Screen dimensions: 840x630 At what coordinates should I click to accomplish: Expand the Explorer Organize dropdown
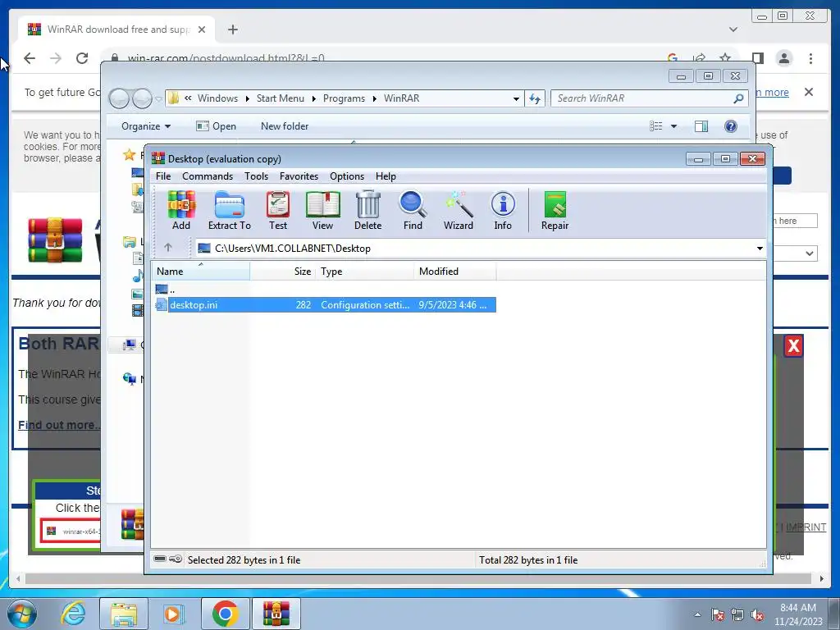(x=146, y=126)
